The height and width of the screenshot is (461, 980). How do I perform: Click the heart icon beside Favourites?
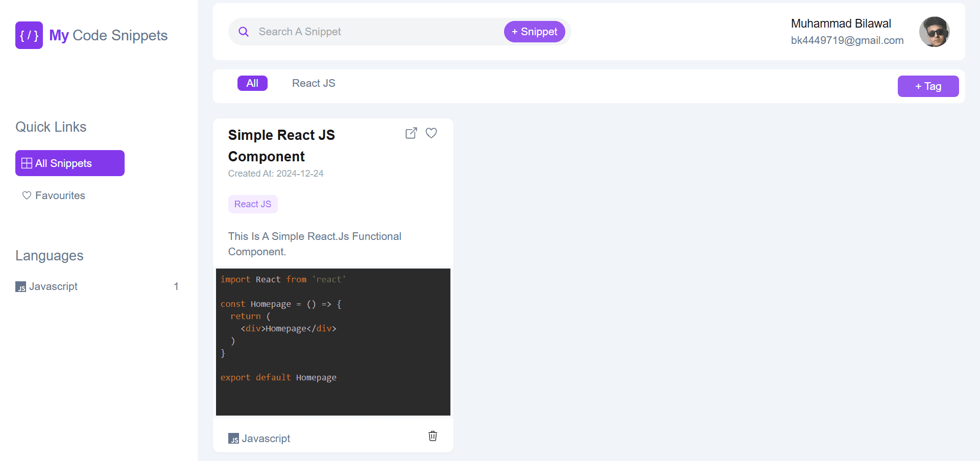point(27,196)
